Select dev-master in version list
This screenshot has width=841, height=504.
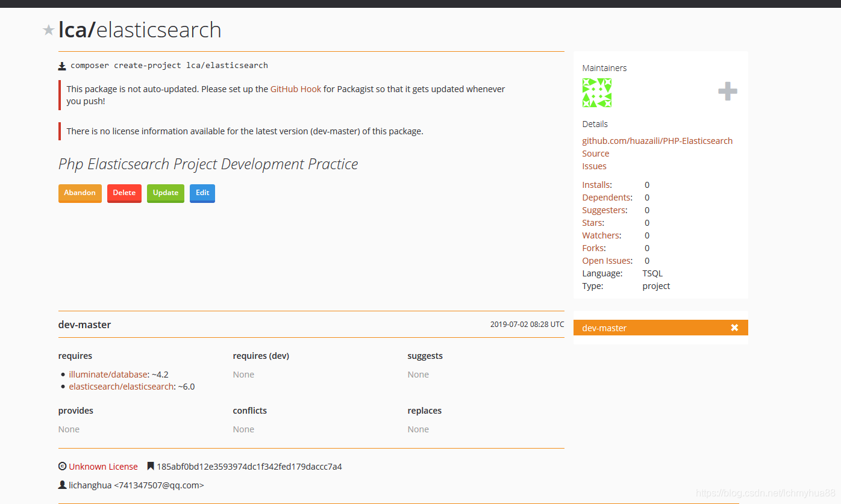click(x=661, y=328)
